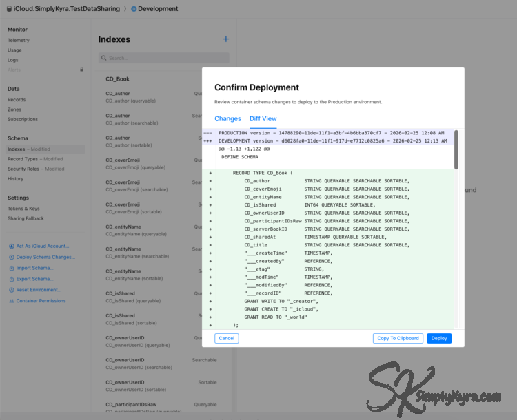The image size is (517, 420).
Task: Click the DEVELOPMENT version diff header line
Action: pyautogui.click(x=328, y=141)
